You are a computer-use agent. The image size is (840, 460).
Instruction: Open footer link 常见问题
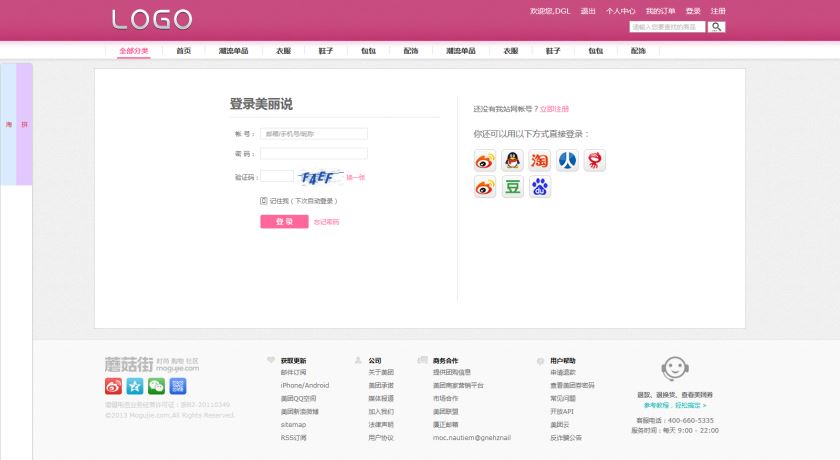pos(563,398)
